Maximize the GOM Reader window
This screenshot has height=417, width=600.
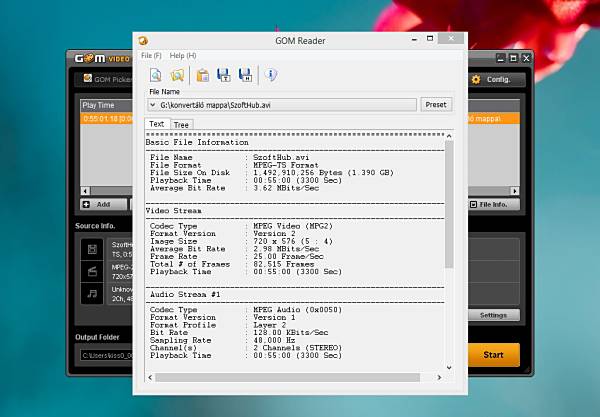click(x=430, y=39)
